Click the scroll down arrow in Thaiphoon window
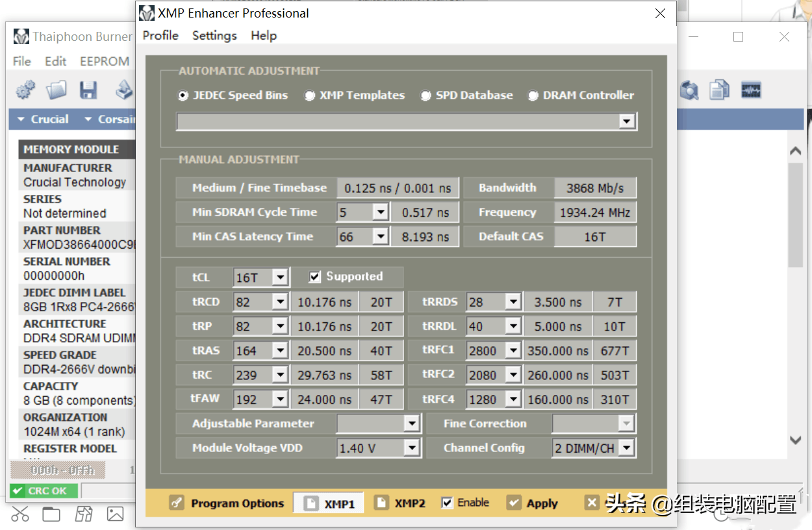Image resolution: width=812 pixels, height=530 pixels. 796,440
